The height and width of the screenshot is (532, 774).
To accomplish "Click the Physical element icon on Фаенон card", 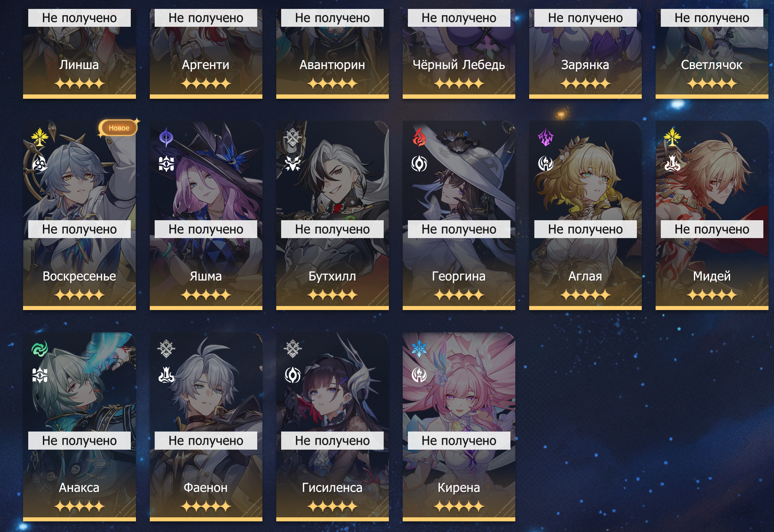I will [166, 349].
